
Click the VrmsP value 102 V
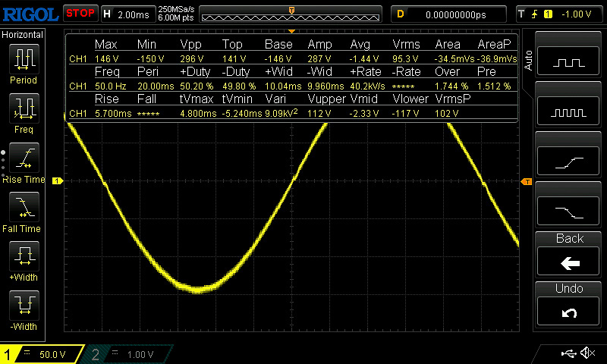point(447,114)
